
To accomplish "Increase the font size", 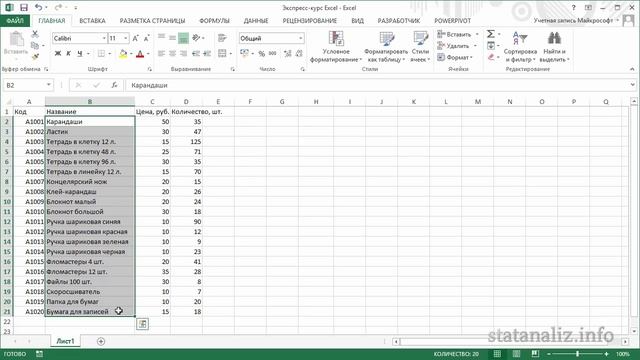I will 136,38.
